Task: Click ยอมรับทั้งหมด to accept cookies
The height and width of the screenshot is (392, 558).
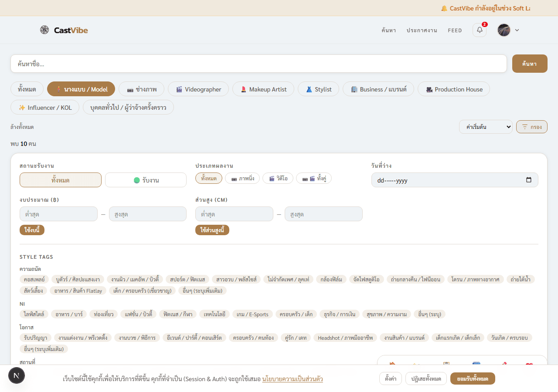Action: pyautogui.click(x=473, y=378)
